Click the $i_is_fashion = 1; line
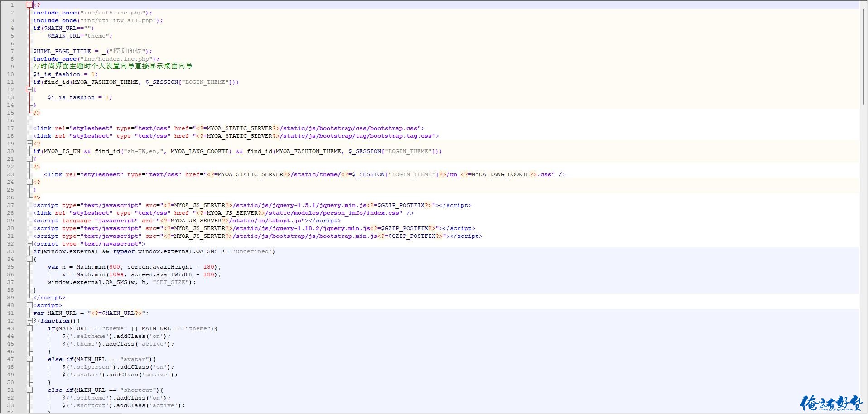Image resolution: width=868 pixels, height=414 pixels. pyautogui.click(x=80, y=97)
